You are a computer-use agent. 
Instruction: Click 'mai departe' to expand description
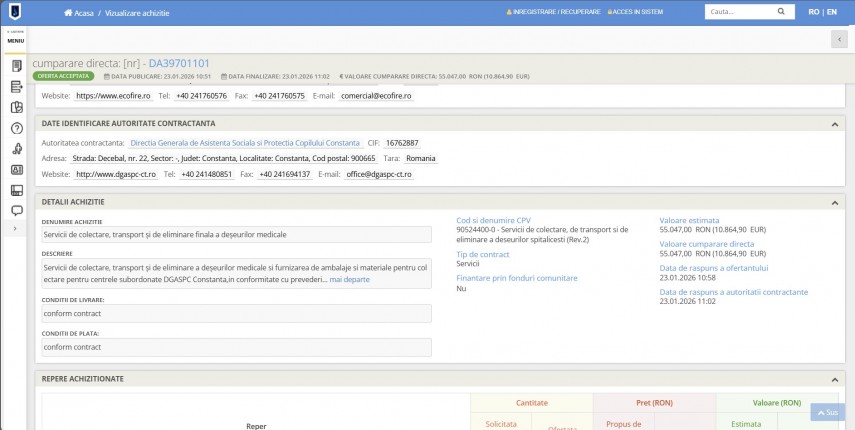[x=349, y=280]
